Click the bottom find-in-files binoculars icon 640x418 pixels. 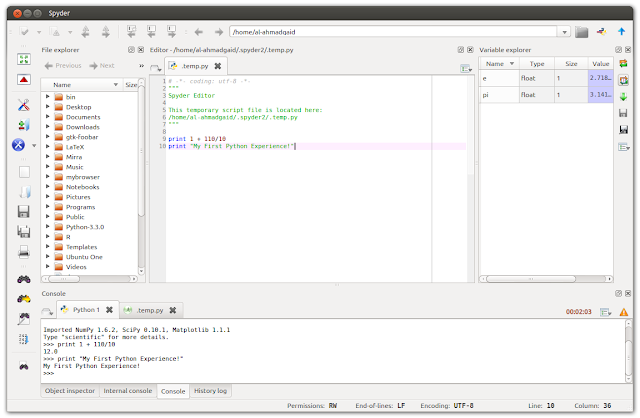point(24,367)
